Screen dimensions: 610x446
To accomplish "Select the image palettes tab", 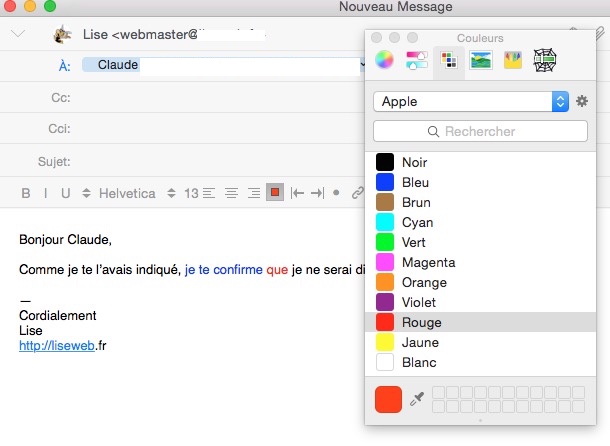I will point(481,61).
